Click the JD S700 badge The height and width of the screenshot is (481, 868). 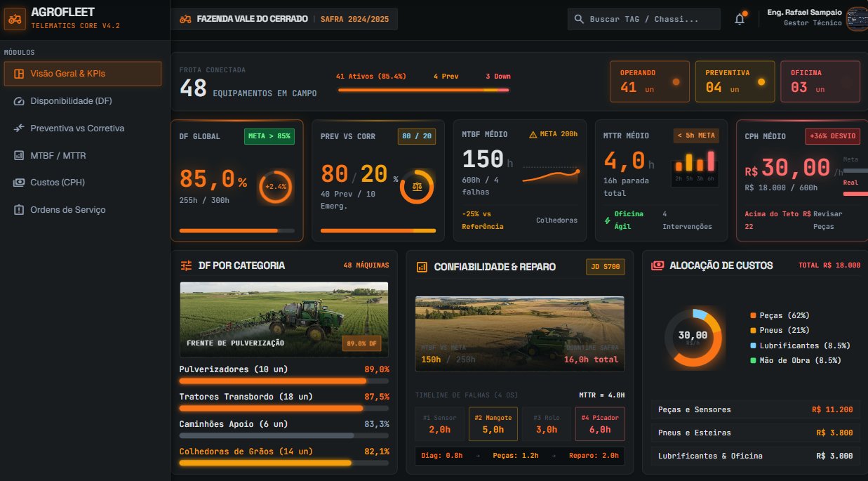[605, 267]
